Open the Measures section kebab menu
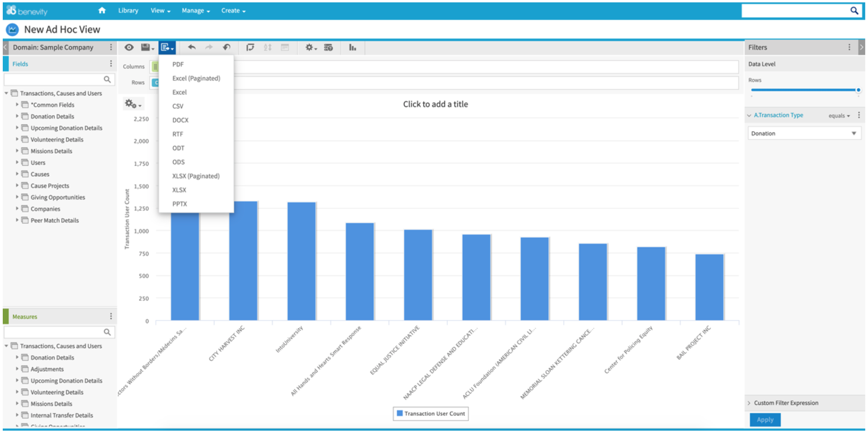Screen dimensions: 868x433 pyautogui.click(x=111, y=316)
